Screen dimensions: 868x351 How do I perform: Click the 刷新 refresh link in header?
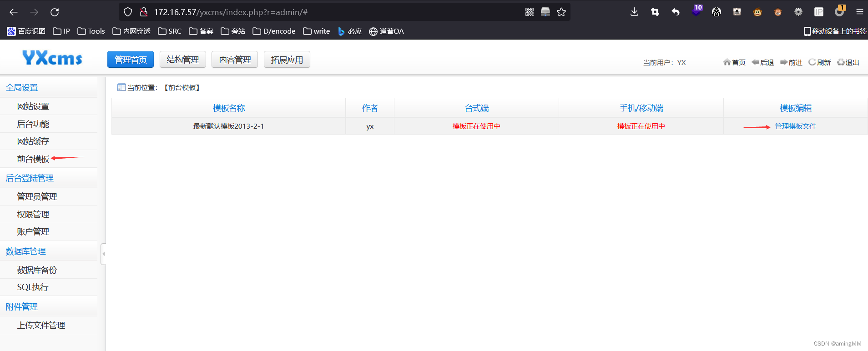pos(820,62)
